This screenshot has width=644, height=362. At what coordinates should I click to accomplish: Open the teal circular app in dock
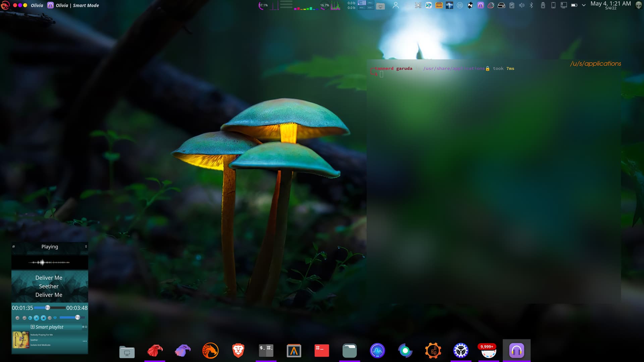point(405,351)
